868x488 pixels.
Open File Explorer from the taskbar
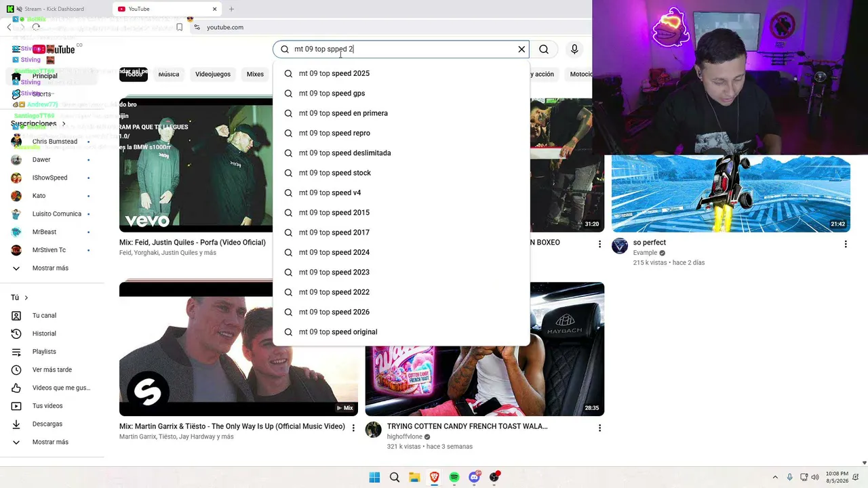click(x=414, y=477)
